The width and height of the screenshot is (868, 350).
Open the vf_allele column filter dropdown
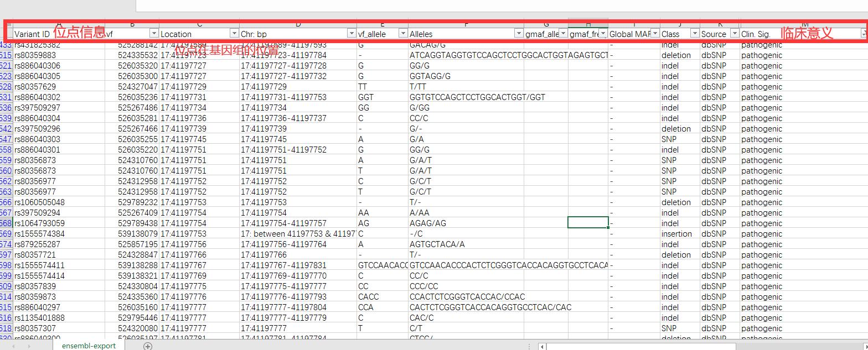(x=403, y=34)
